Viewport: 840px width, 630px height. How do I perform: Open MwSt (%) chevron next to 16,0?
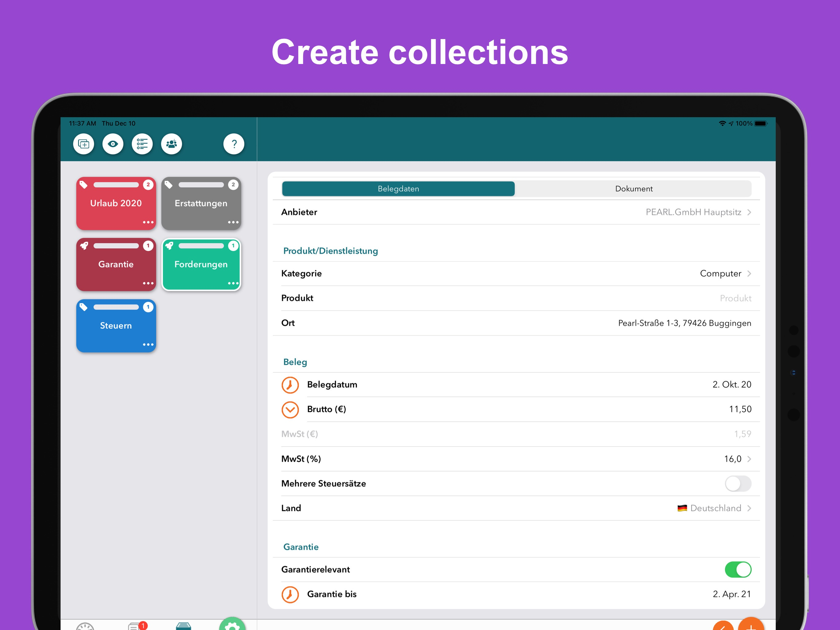[749, 459]
